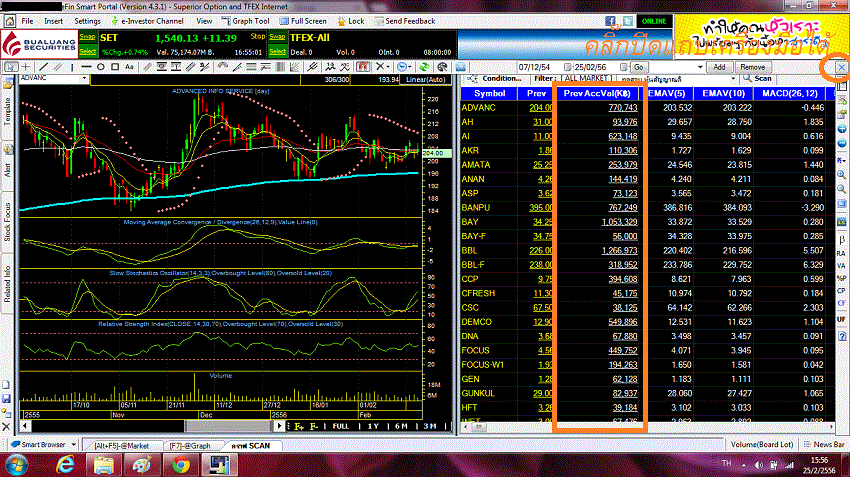Open the ADVANC symbol dropdown
Screen dimensions: 850x477
pos(84,79)
